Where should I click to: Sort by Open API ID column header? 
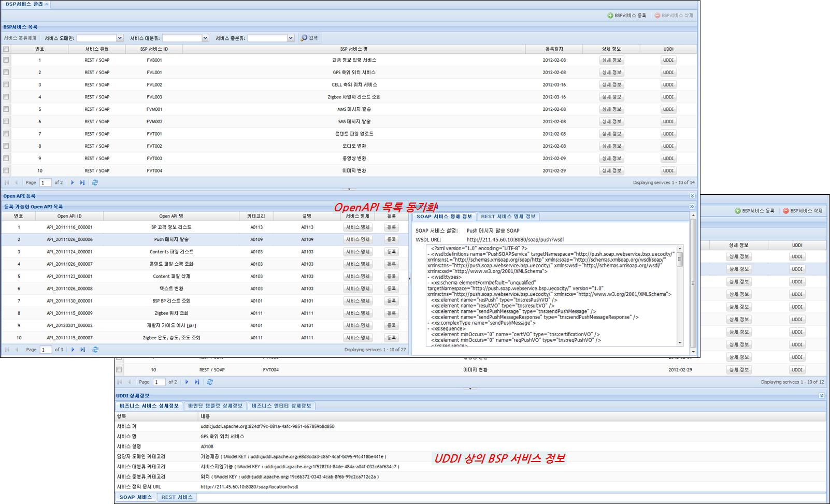[x=69, y=216]
